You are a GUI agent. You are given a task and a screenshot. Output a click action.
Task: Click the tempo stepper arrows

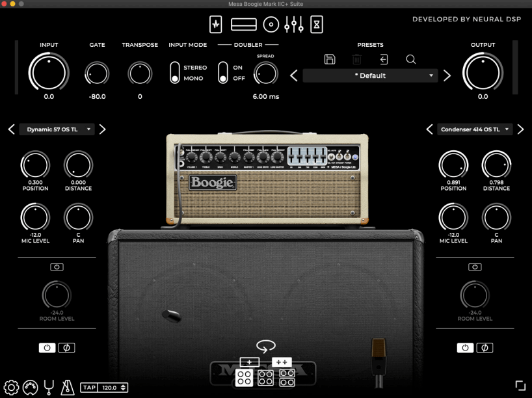point(123,388)
